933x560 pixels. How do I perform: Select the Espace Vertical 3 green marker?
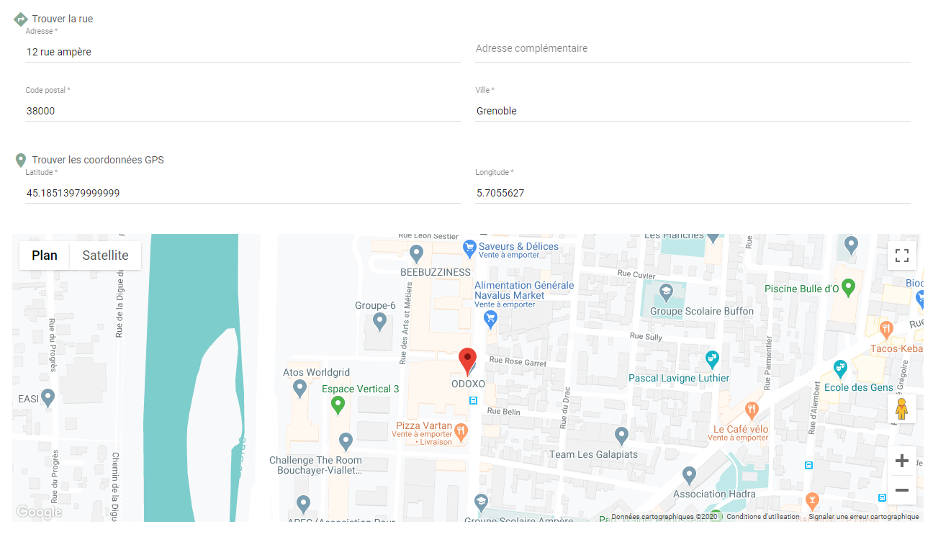click(338, 405)
